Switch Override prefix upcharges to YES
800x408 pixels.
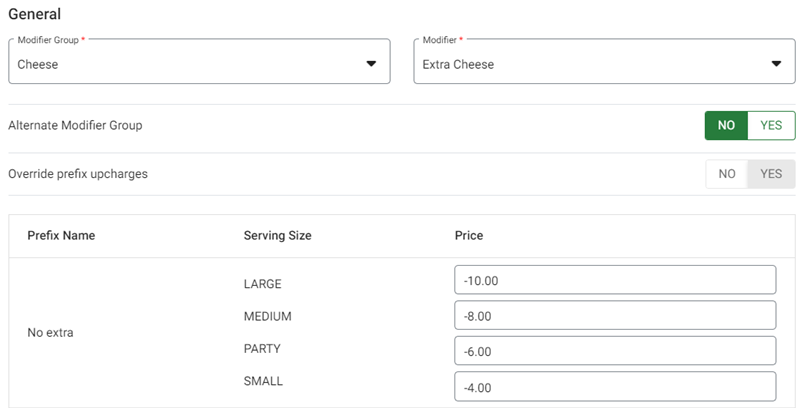pos(771,174)
